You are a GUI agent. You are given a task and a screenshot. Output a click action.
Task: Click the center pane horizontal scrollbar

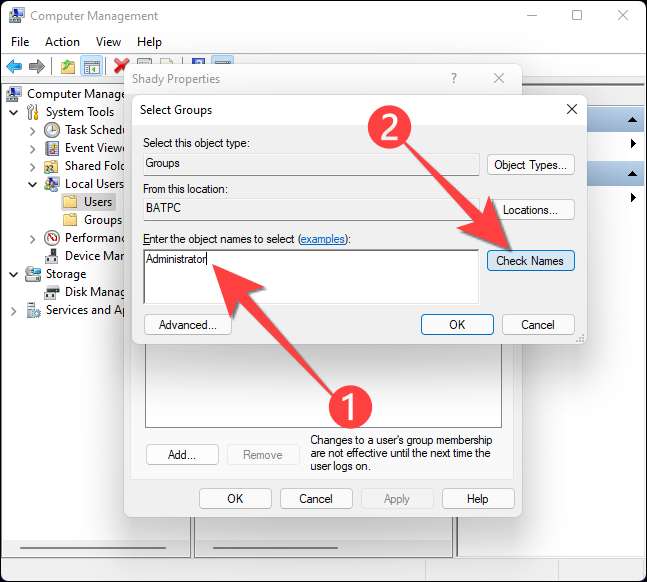tap(275, 548)
